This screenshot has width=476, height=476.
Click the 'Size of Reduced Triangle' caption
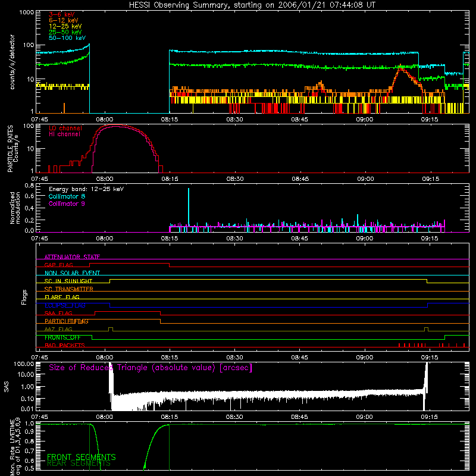151,368
